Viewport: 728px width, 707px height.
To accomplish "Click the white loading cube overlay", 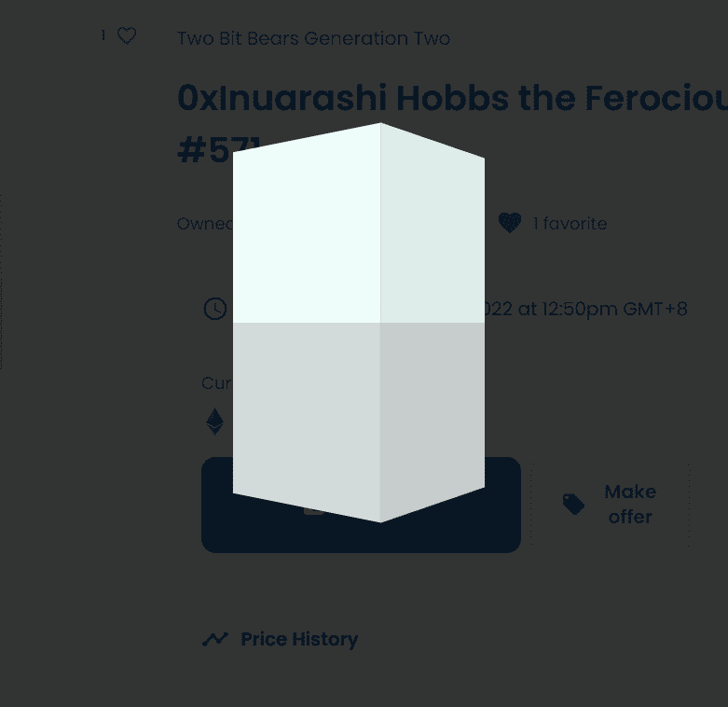I will [359, 322].
